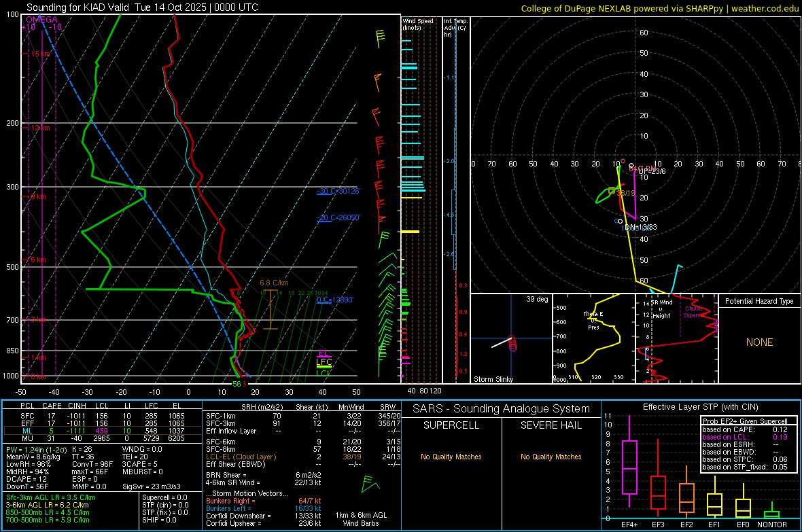Click the magenta 'based on LCL: 0.19' line
This screenshot has height=532, width=802.
click(x=745, y=437)
